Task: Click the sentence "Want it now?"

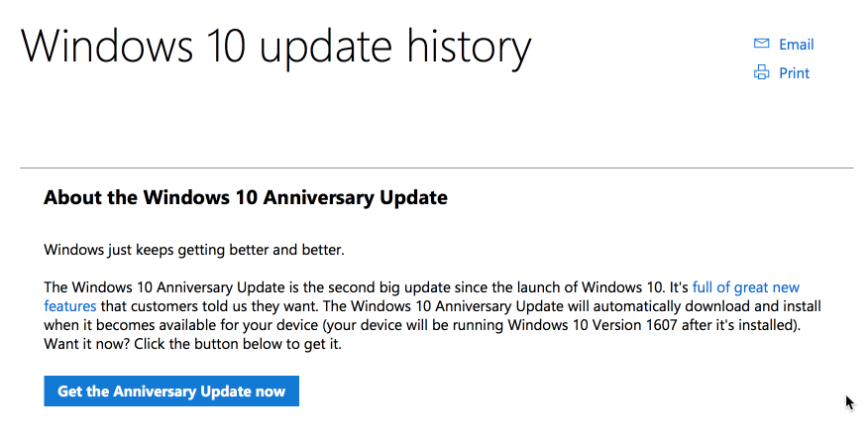Action: click(87, 344)
